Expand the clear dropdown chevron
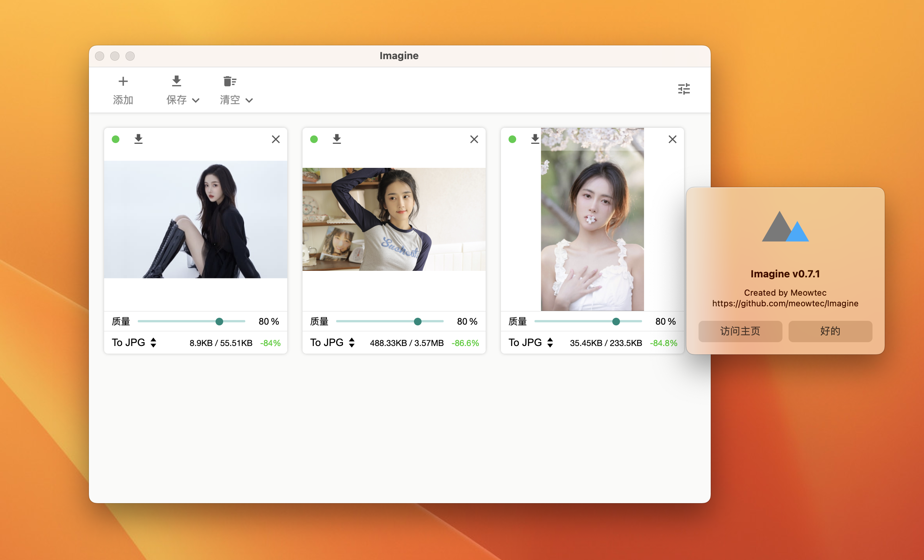The image size is (924, 560). coord(249,100)
